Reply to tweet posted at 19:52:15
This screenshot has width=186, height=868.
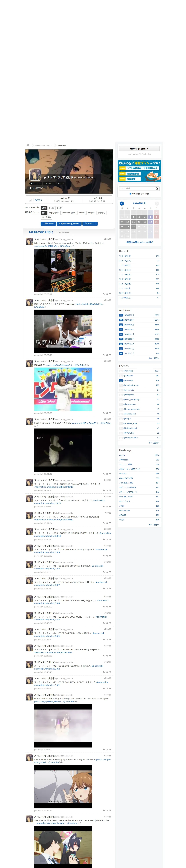(x=104, y=490)
